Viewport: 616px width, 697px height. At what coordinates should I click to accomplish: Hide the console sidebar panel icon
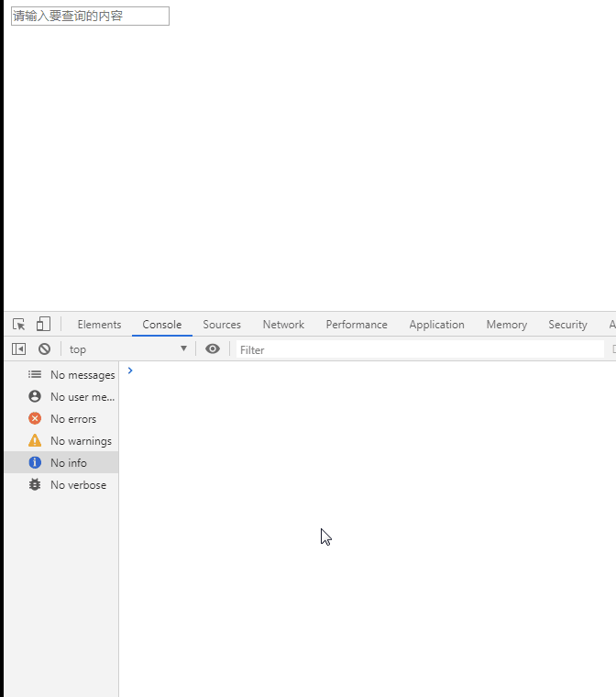(18, 348)
